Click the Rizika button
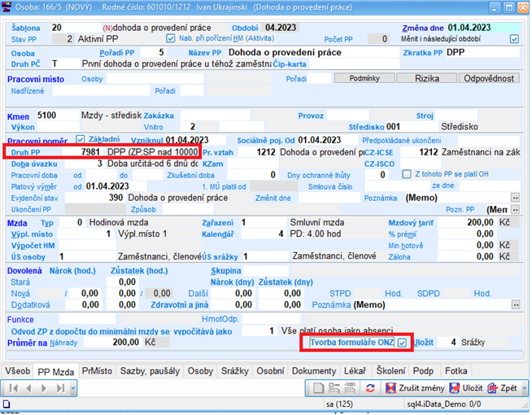The height and width of the screenshot is (415, 532). coord(425,79)
